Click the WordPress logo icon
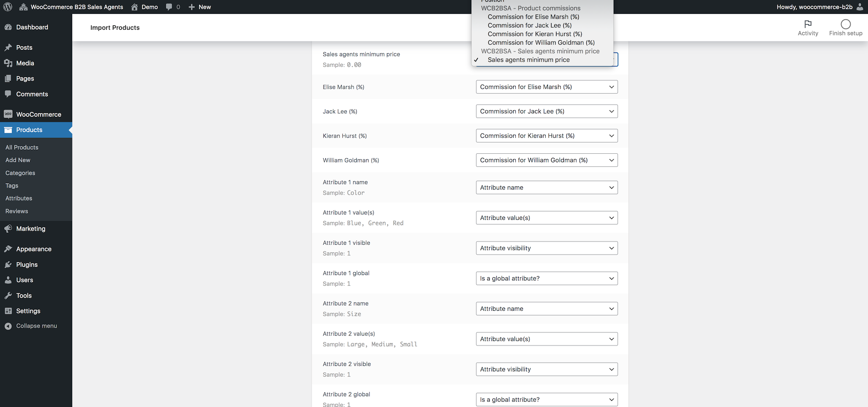Viewport: 868px width, 407px height. (8, 7)
